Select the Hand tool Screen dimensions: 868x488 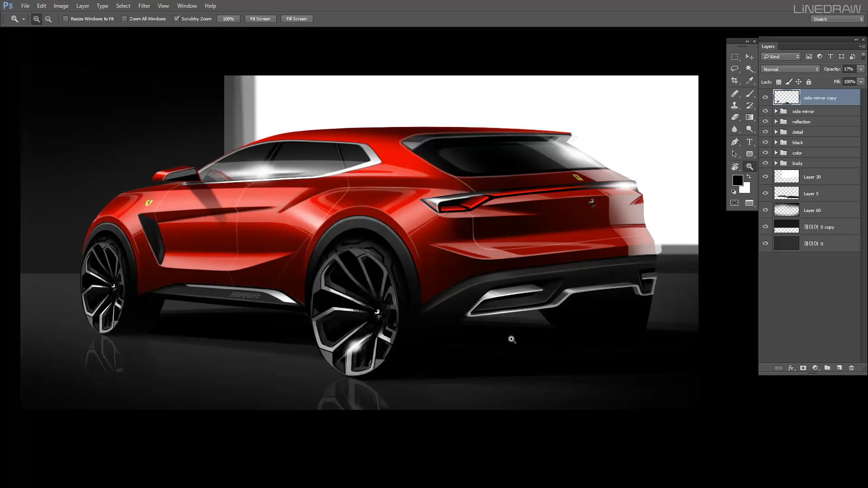pyautogui.click(x=735, y=166)
